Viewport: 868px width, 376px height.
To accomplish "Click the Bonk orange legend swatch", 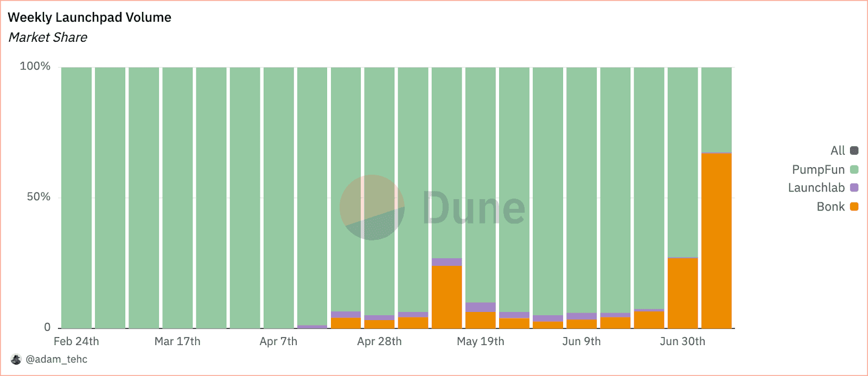I will point(854,206).
